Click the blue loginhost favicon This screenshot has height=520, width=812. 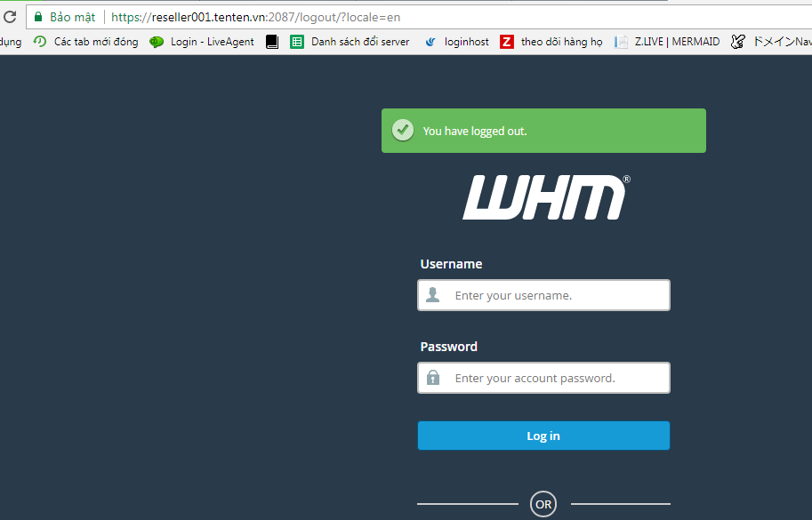pyautogui.click(x=430, y=42)
